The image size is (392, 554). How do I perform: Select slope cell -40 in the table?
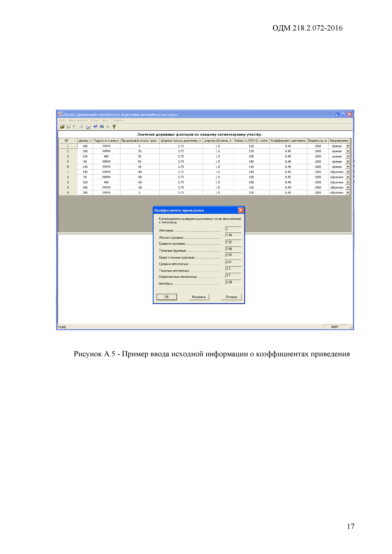pyautogui.click(x=140, y=172)
